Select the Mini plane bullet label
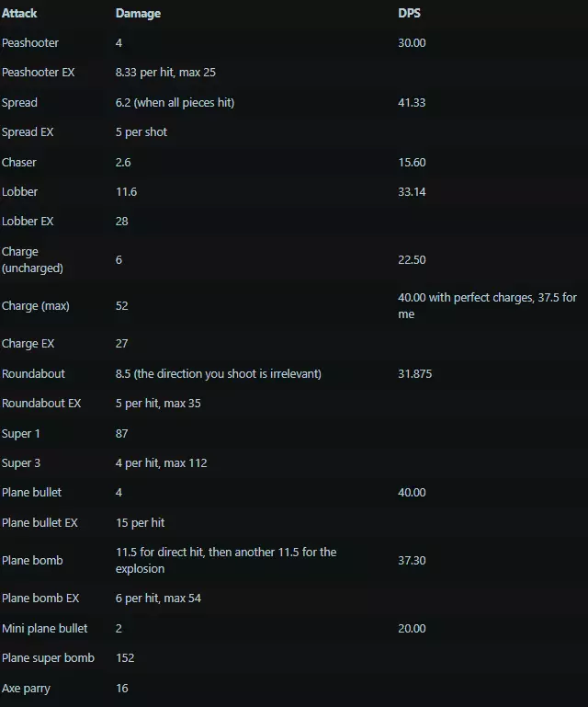This screenshot has height=707, width=588. pyautogui.click(x=45, y=629)
